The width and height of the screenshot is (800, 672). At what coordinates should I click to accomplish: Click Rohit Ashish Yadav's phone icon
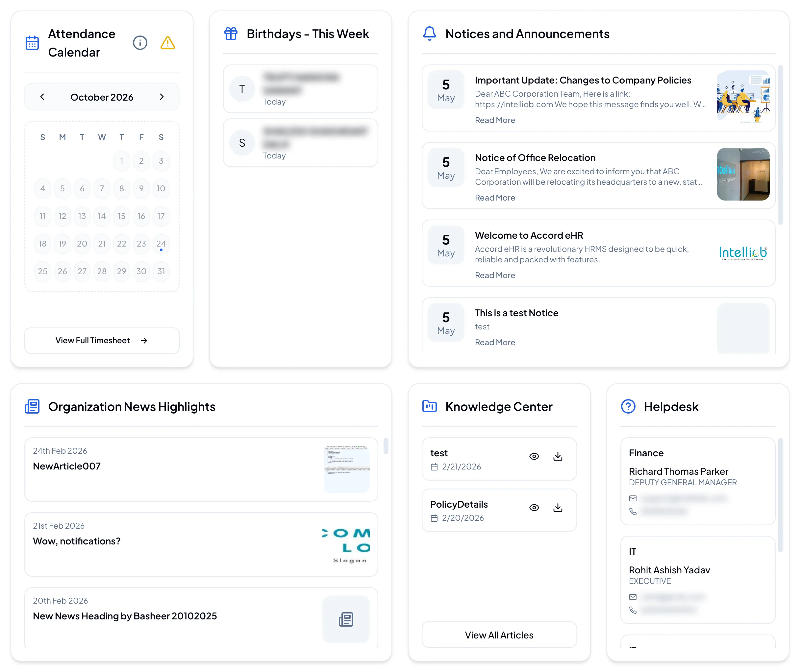click(633, 610)
